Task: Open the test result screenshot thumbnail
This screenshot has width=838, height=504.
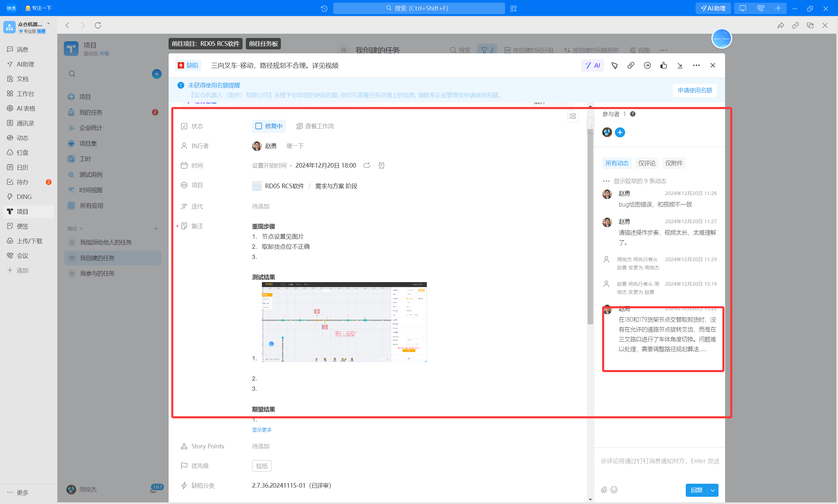Action: click(x=344, y=322)
